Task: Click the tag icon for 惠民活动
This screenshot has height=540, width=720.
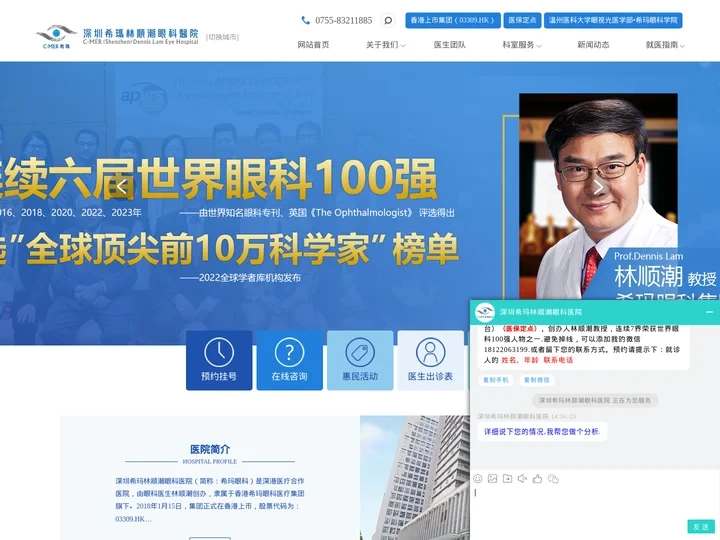Action: [360, 352]
